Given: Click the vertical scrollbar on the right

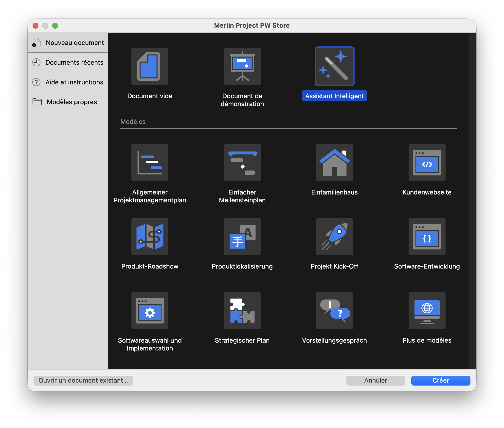Looking at the screenshot, I should [472, 201].
